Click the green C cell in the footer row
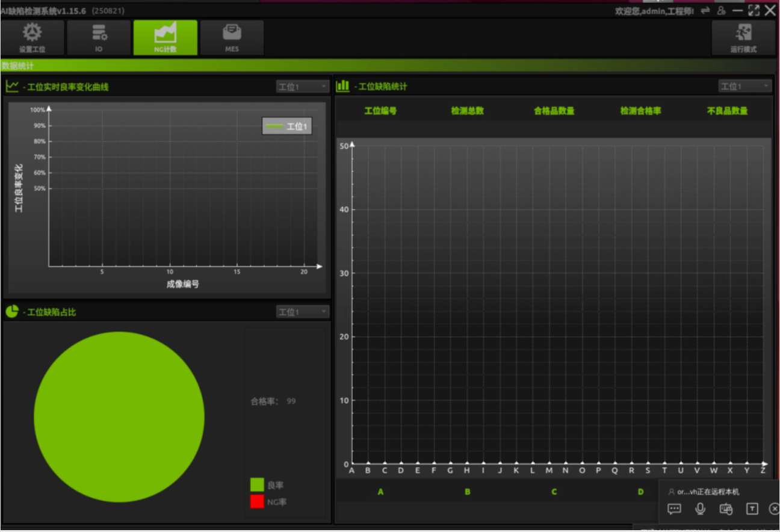 pyautogui.click(x=554, y=492)
